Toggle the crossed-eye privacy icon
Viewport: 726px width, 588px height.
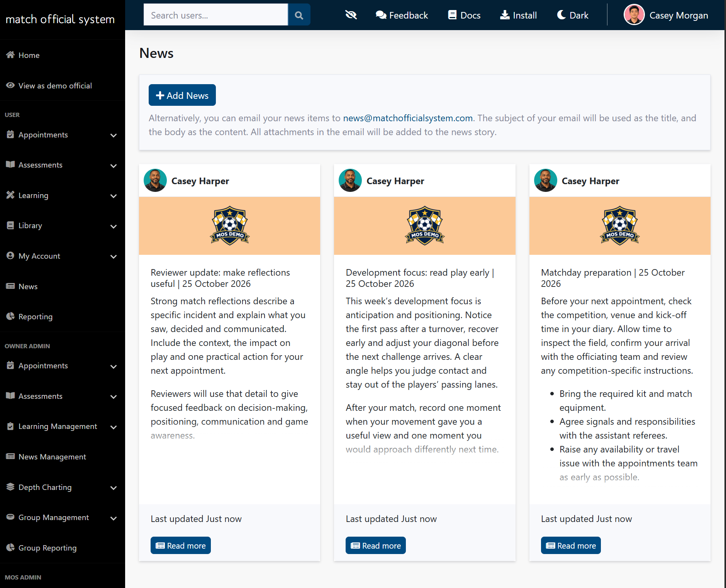(351, 15)
